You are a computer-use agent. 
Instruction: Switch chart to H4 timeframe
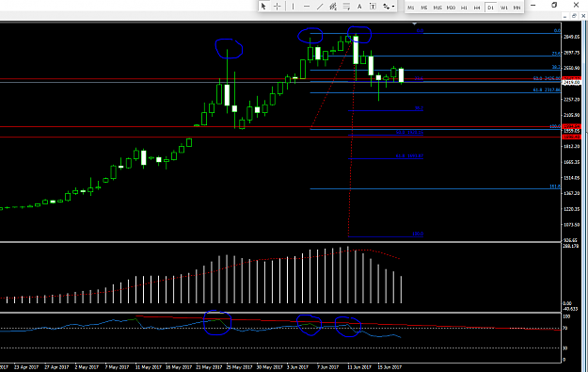pos(477,8)
